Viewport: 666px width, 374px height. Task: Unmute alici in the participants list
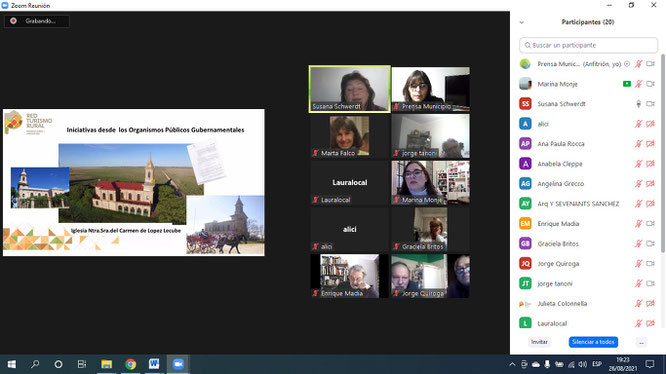point(638,124)
